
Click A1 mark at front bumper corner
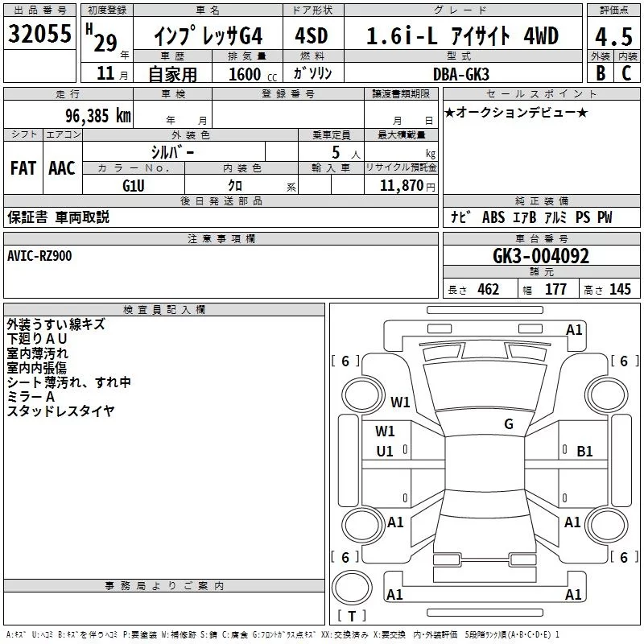pos(574,330)
